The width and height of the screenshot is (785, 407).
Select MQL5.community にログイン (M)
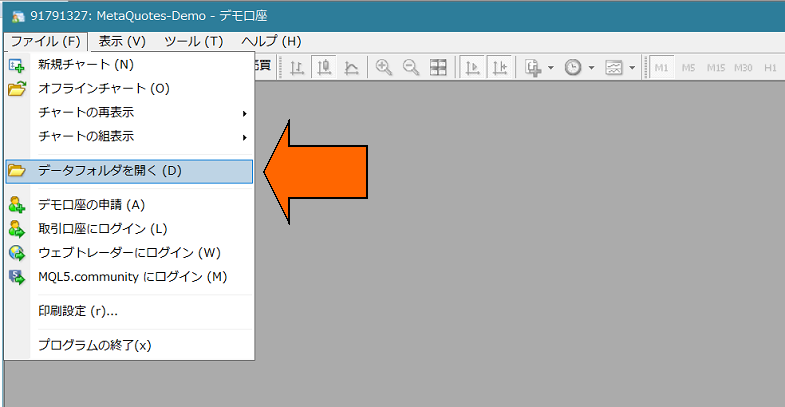click(x=129, y=277)
